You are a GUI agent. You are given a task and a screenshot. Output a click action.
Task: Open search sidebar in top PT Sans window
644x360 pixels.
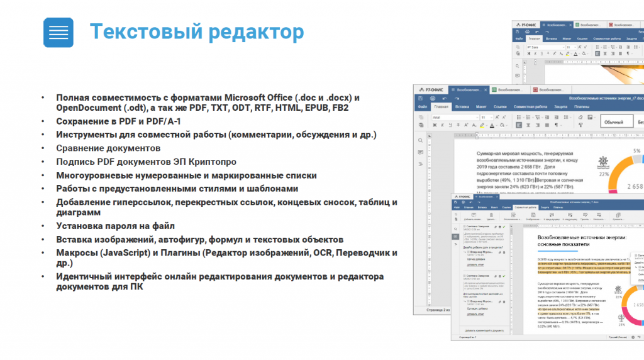(518, 65)
